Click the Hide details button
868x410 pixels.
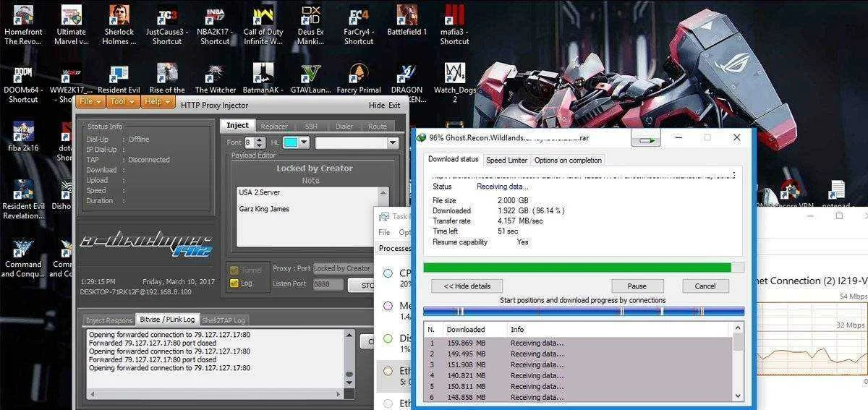[x=467, y=286]
